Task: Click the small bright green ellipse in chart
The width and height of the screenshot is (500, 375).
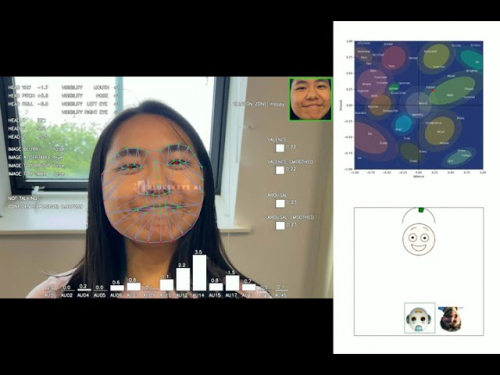Action: point(394,88)
